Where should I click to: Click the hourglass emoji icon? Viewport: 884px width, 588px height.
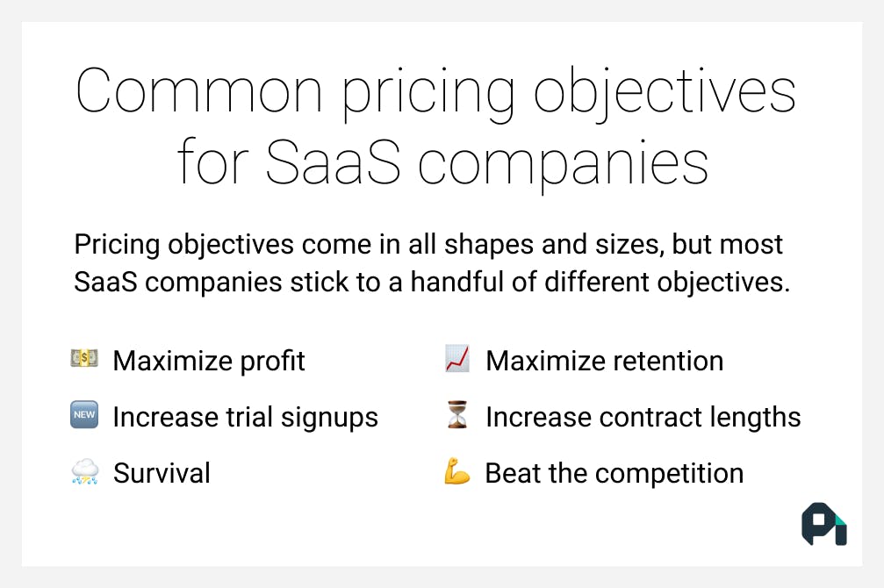coord(456,416)
